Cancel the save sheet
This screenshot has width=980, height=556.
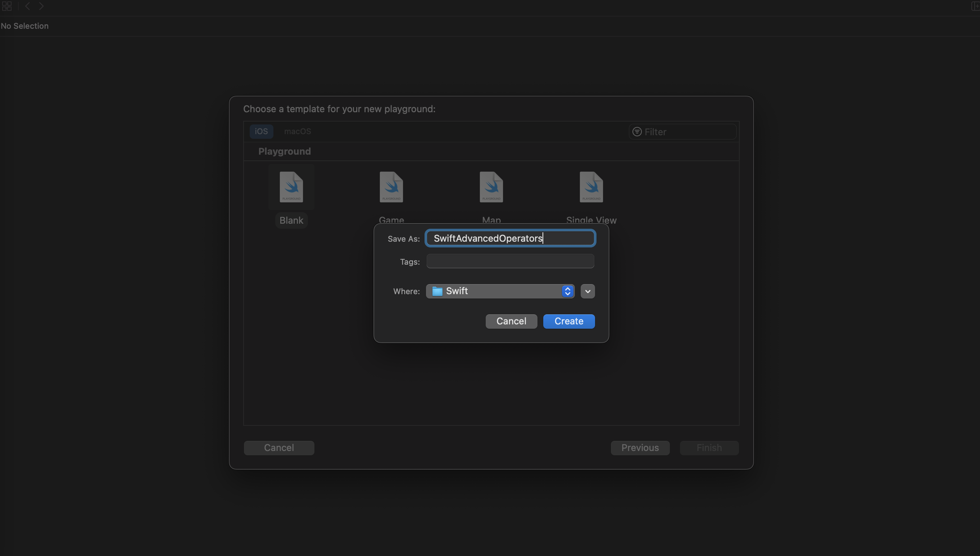tap(511, 321)
